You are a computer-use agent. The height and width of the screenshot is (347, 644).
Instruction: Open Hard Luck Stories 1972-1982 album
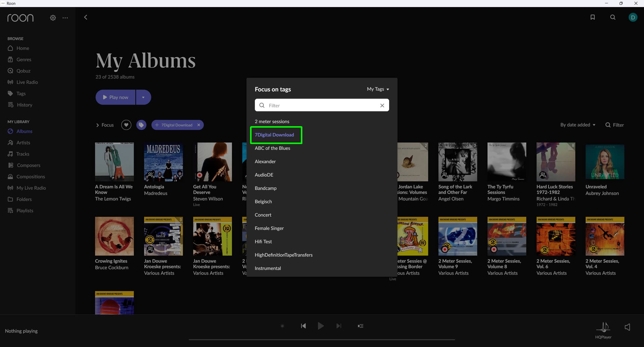(x=556, y=162)
